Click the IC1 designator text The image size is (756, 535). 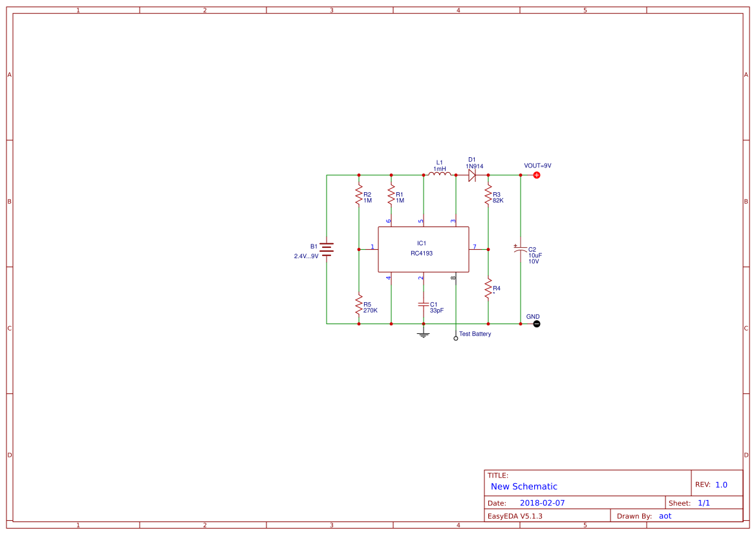pyautogui.click(x=422, y=243)
